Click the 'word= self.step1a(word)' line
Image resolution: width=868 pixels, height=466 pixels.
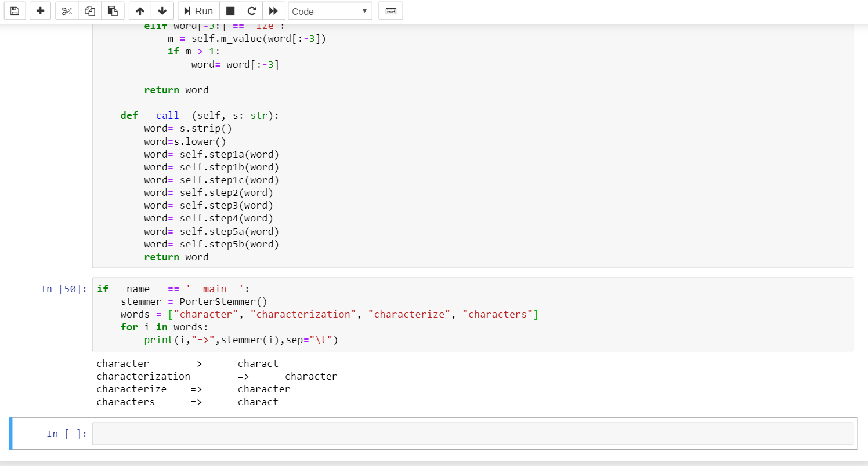pyautogui.click(x=211, y=154)
